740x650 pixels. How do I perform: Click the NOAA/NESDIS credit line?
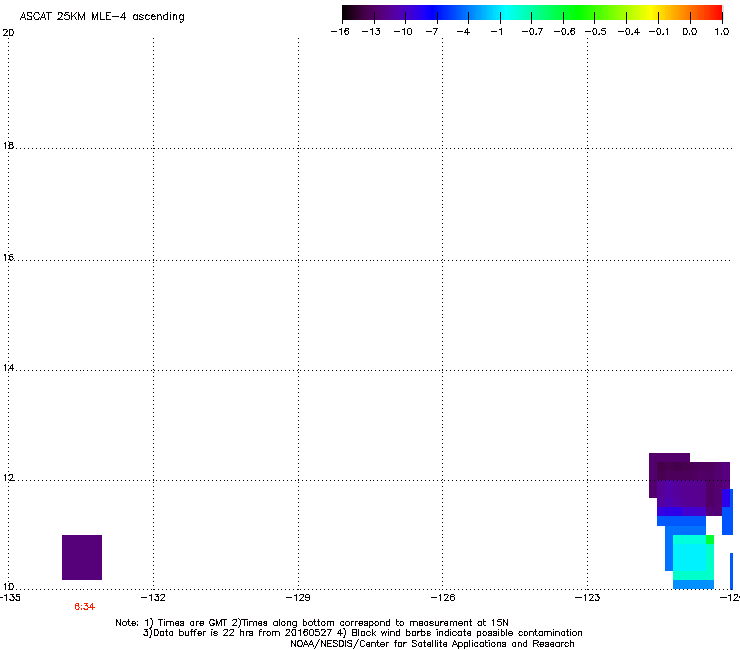(432, 644)
